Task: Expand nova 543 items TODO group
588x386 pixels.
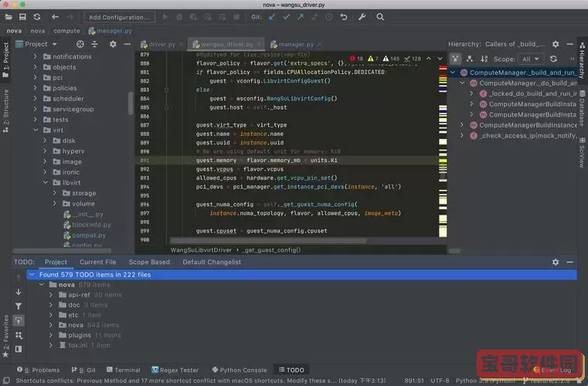Action: 51,325
